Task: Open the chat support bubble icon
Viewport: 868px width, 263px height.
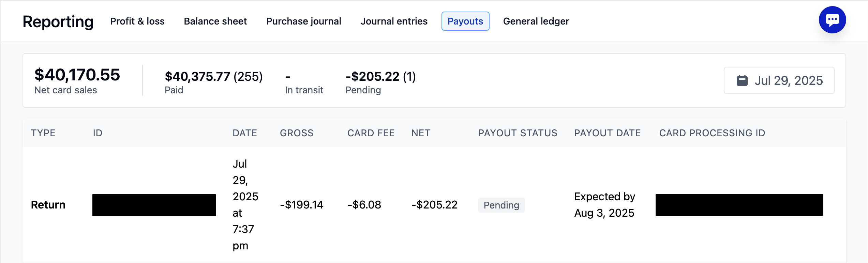Action: coord(832,20)
